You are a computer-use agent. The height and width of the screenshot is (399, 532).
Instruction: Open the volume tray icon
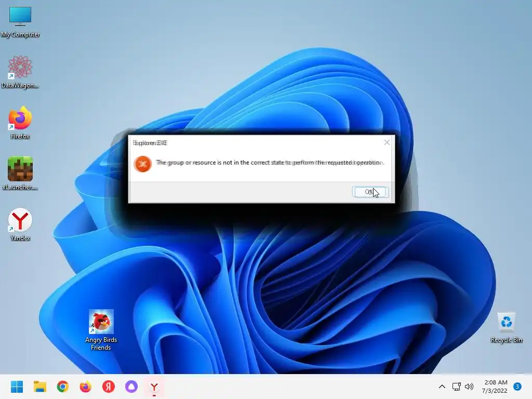[469, 387]
